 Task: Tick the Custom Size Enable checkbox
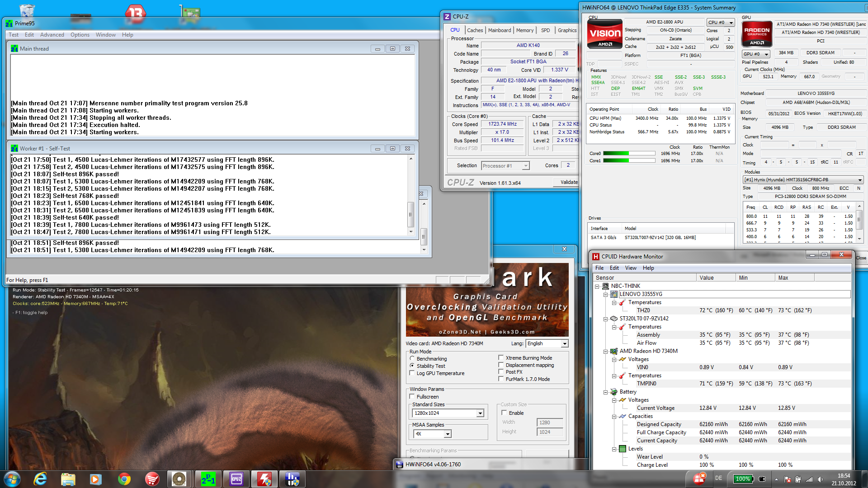[x=504, y=413]
